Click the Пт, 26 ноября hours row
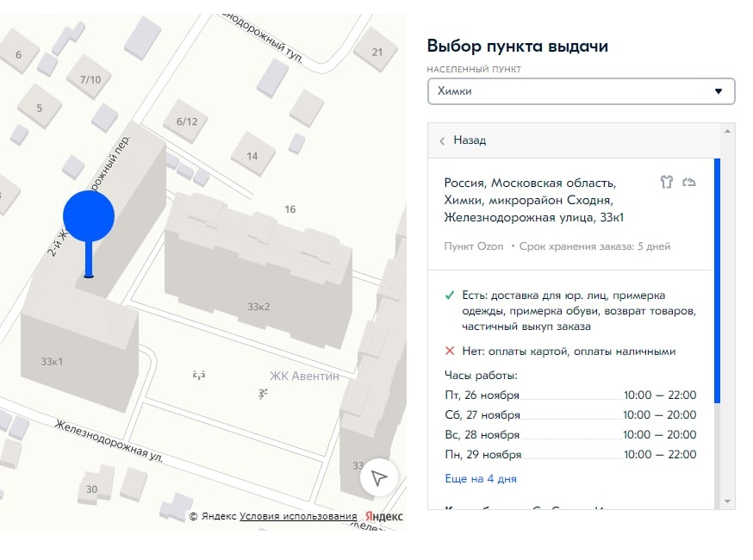 point(570,395)
